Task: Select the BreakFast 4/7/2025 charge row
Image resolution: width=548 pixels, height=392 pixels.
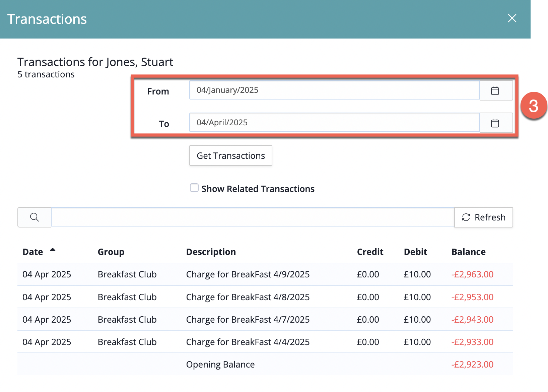Action: point(248,320)
